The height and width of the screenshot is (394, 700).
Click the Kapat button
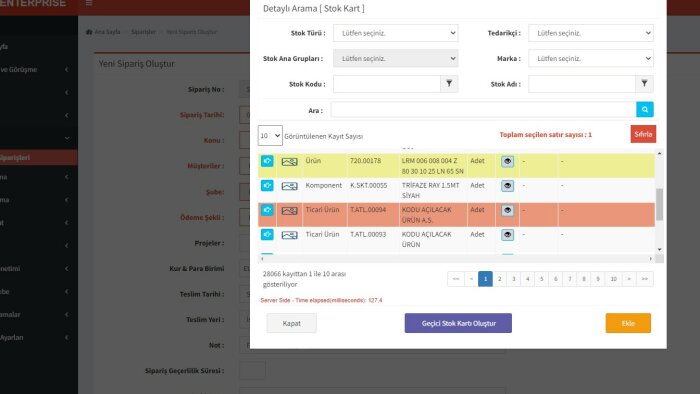292,323
